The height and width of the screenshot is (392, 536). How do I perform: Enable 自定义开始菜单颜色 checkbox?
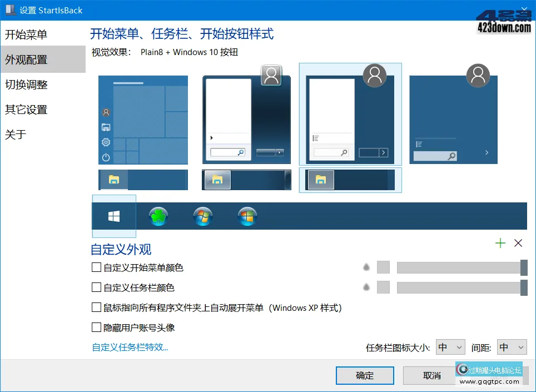(x=96, y=267)
